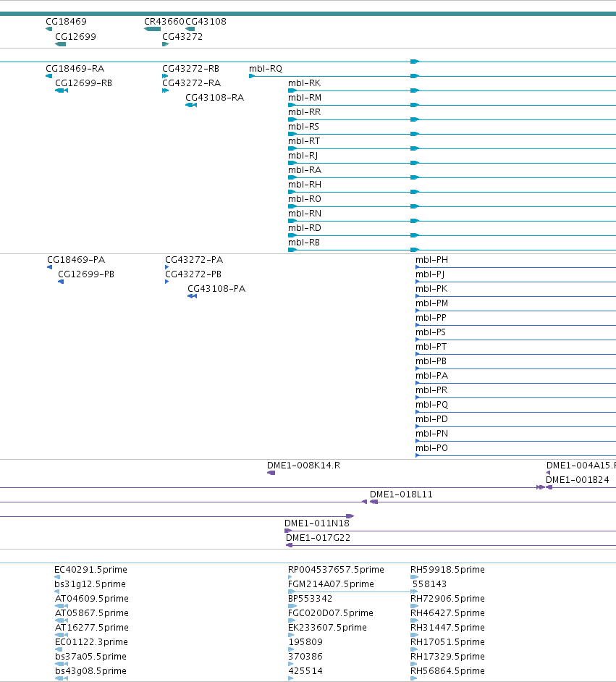Click the DME1-008K14.R clone glyph
The image size is (616, 682).
point(271,473)
